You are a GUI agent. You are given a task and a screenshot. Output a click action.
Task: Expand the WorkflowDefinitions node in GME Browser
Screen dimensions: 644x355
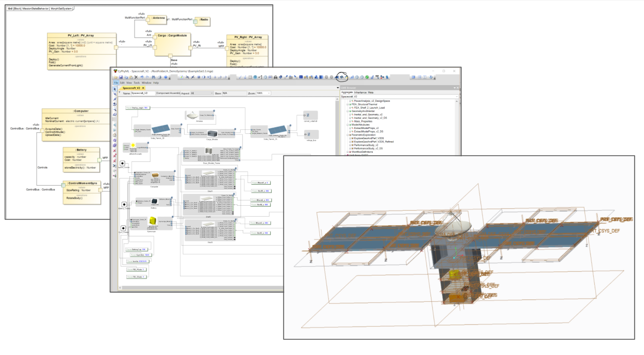tap(347, 152)
